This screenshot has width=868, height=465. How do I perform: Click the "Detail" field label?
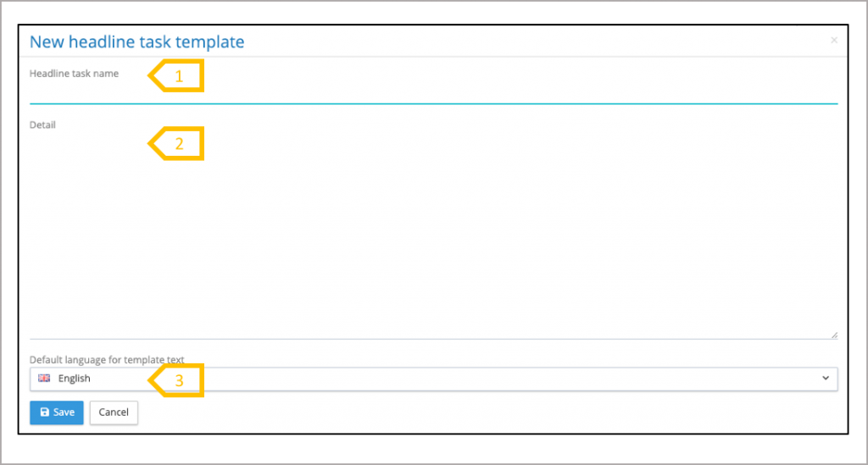tap(42, 125)
